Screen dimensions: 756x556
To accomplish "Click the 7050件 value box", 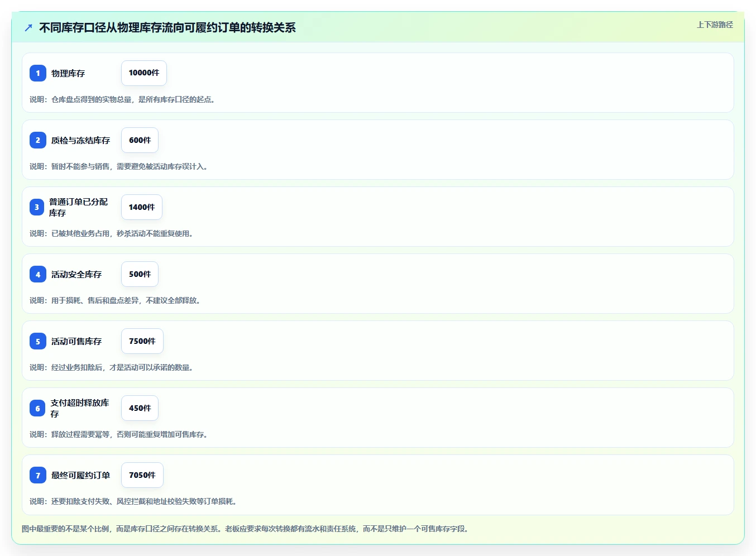I will (142, 475).
